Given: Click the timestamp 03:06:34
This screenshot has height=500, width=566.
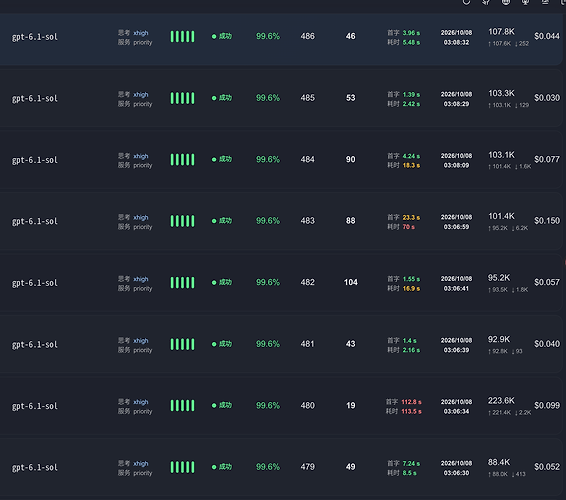Looking at the screenshot, I should (456, 412).
